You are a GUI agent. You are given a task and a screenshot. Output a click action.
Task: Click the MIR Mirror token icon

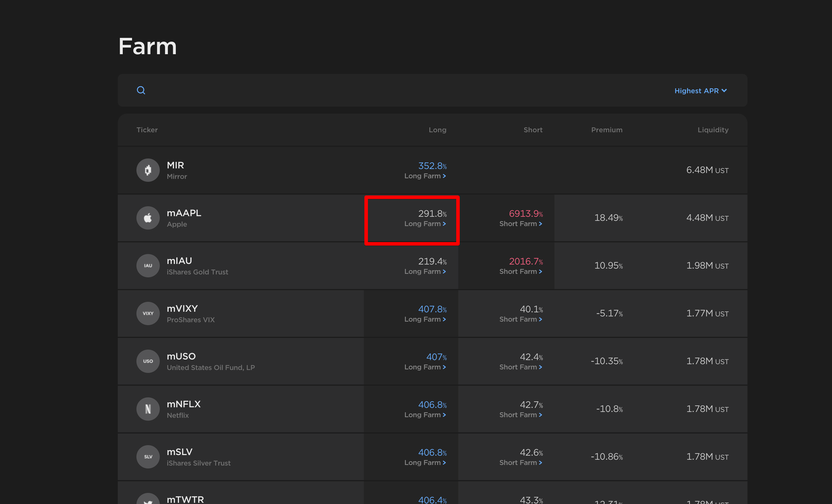(x=148, y=170)
